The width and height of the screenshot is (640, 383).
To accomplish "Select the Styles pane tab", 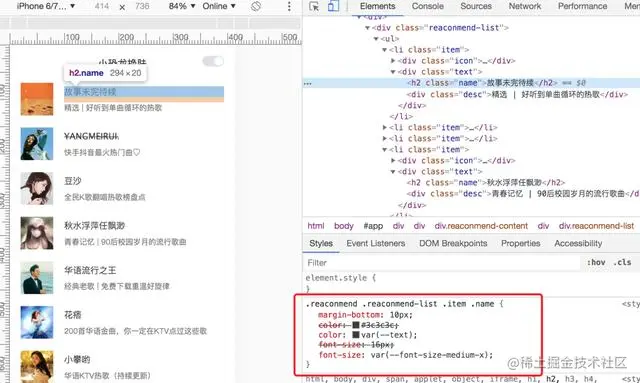I will pyautogui.click(x=321, y=243).
